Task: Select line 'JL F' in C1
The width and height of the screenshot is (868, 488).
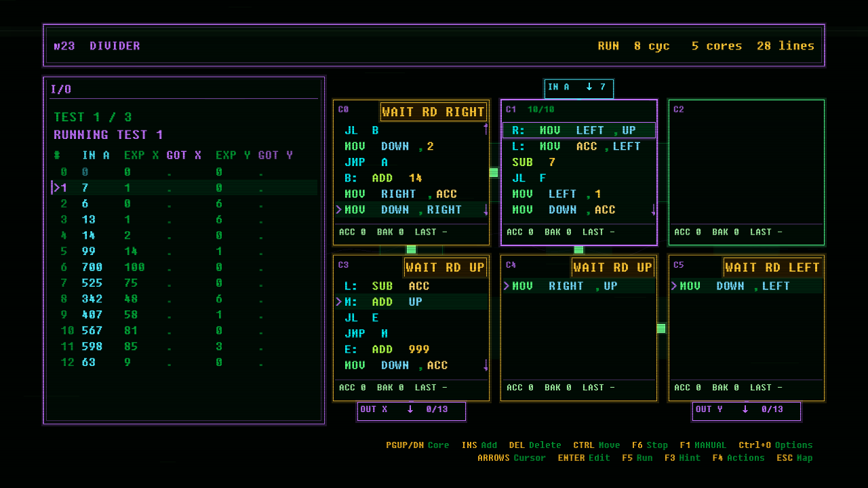Action: click(579, 178)
